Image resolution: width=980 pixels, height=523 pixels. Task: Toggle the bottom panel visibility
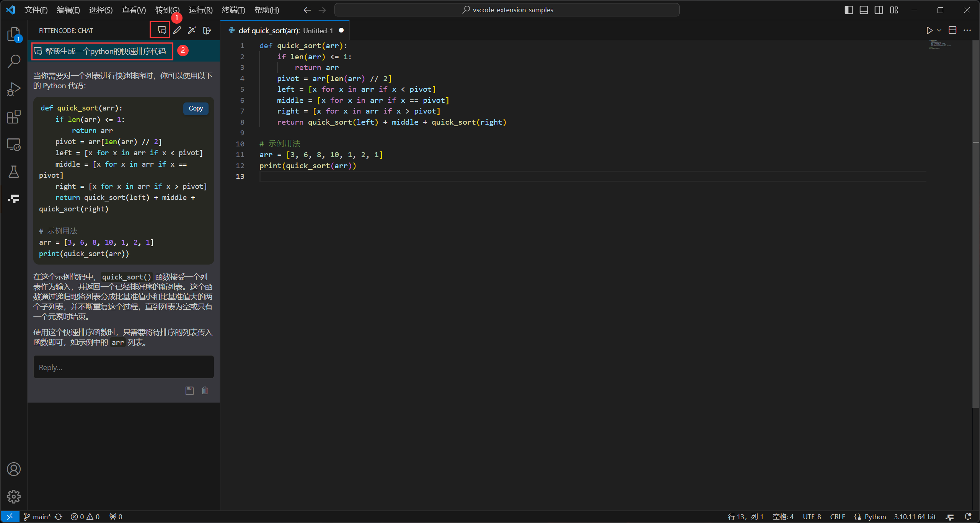[x=864, y=10]
